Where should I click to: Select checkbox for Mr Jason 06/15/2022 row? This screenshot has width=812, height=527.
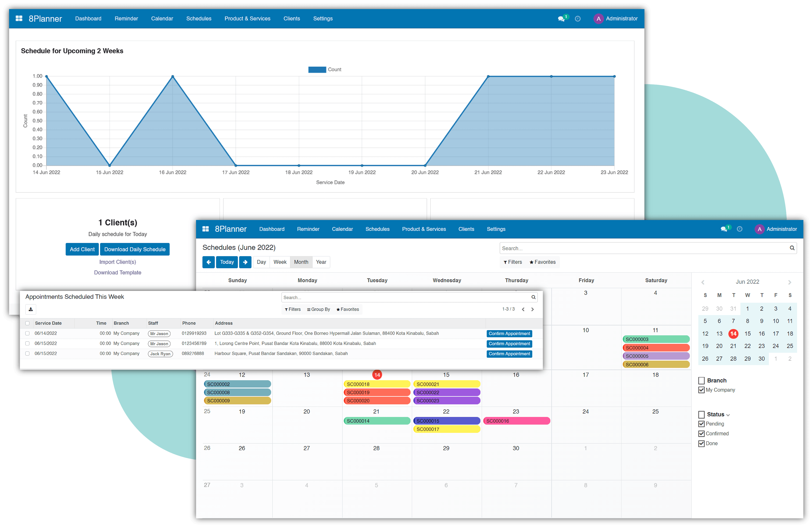[x=27, y=344]
